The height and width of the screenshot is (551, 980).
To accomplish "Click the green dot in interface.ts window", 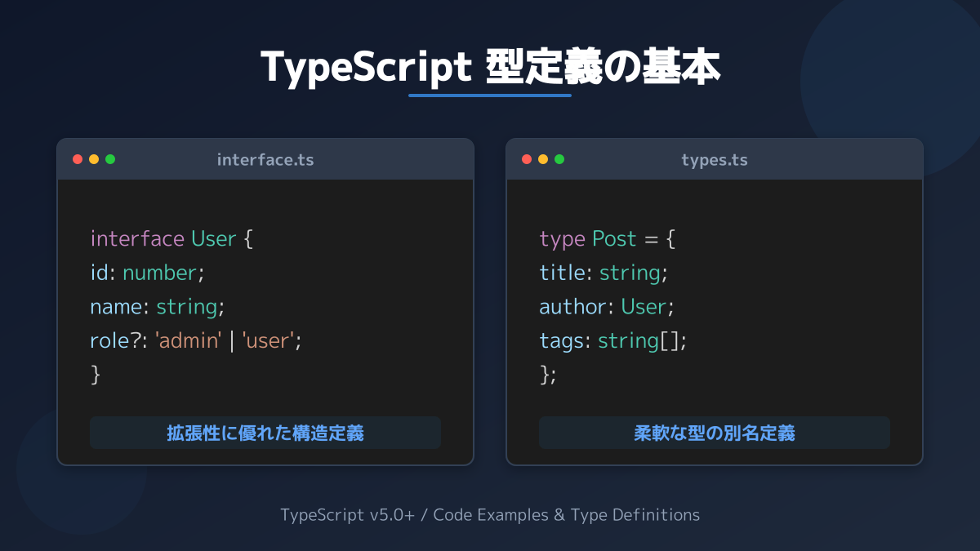I will click(110, 159).
